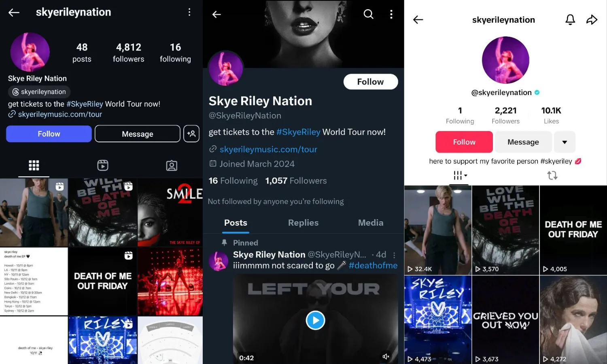
Task: Open the Instagram tagged photos tab icon
Action: click(172, 165)
